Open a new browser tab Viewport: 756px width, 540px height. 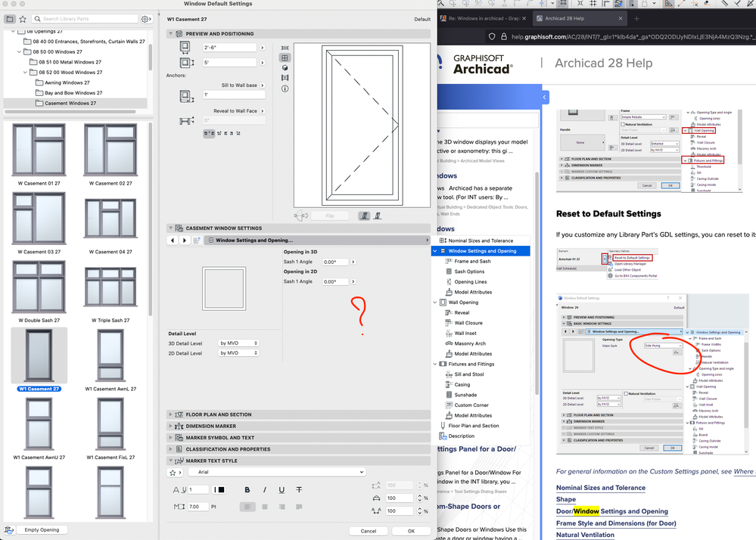click(636, 19)
